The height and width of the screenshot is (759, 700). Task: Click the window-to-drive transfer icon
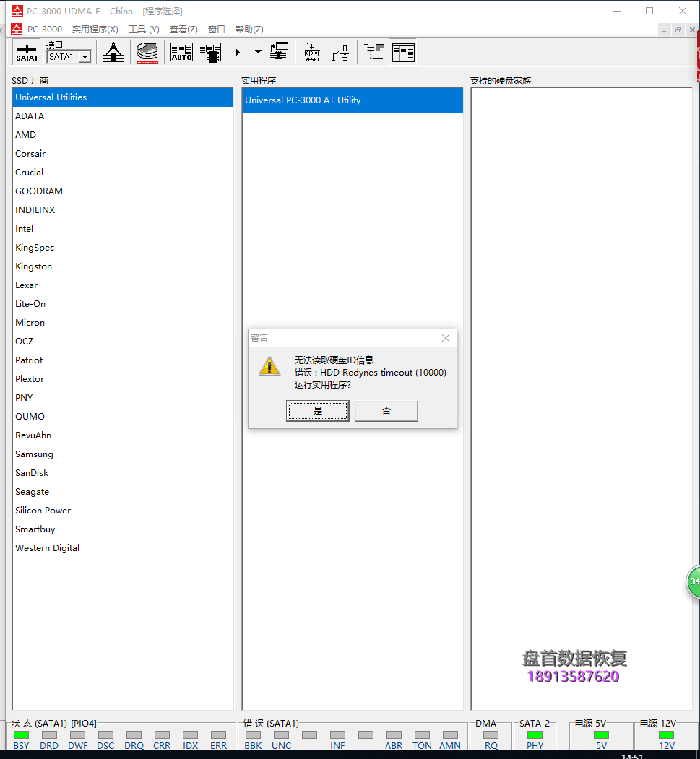[x=280, y=51]
